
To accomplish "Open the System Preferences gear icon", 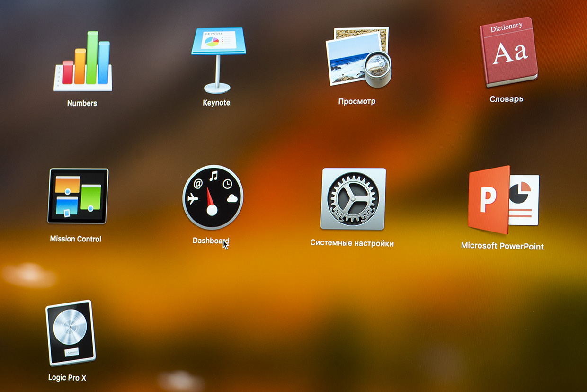I will coord(353,199).
